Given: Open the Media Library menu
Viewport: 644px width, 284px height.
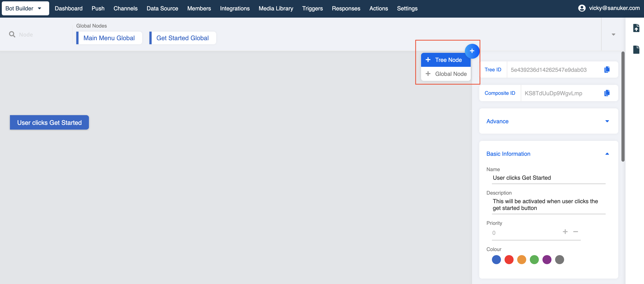Looking at the screenshot, I should pos(276,8).
